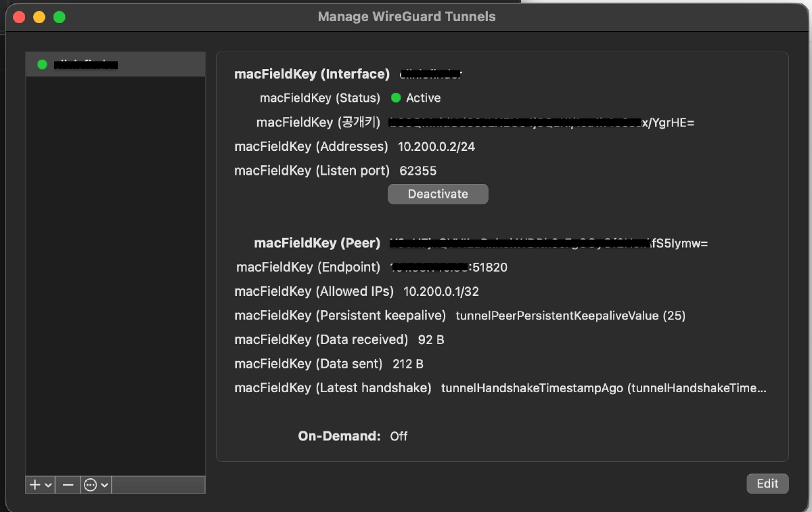812x512 pixels.
Task: Click the Deactivate button
Action: [438, 194]
